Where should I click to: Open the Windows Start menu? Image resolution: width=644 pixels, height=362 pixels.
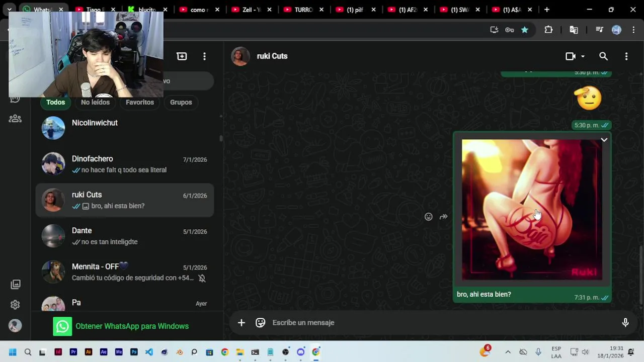[13, 352]
